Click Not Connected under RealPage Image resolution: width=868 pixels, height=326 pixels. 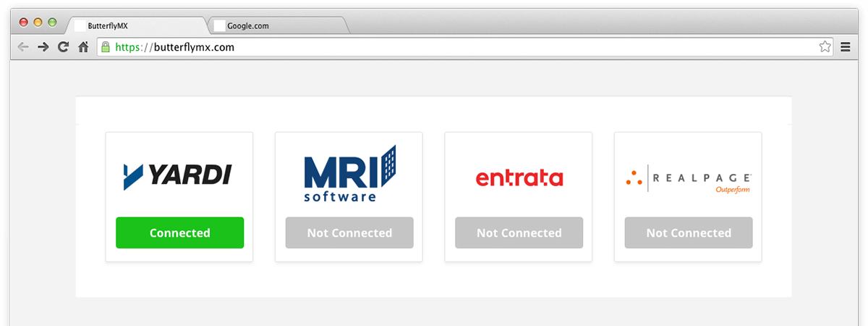[x=689, y=233]
